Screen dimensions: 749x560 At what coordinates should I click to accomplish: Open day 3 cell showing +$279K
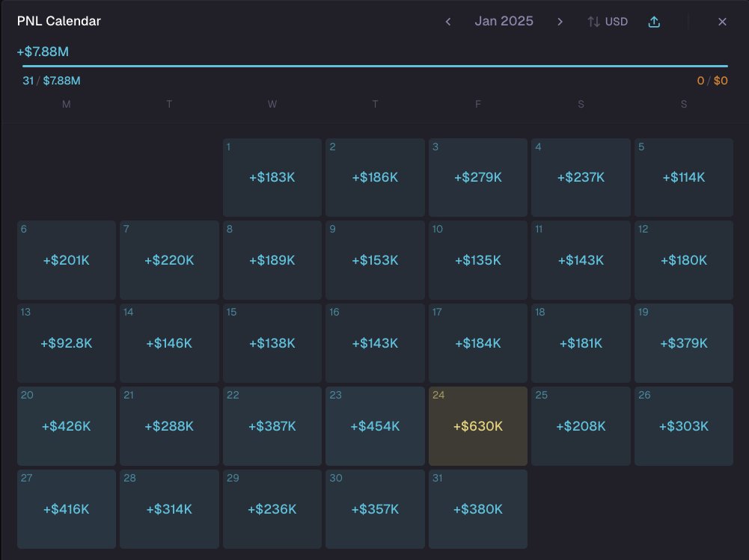[477, 178]
